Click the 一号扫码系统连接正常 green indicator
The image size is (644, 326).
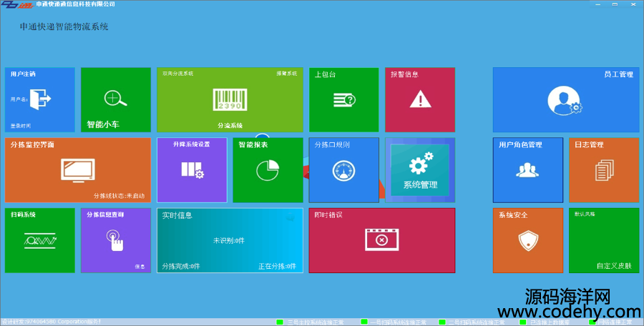point(364,322)
